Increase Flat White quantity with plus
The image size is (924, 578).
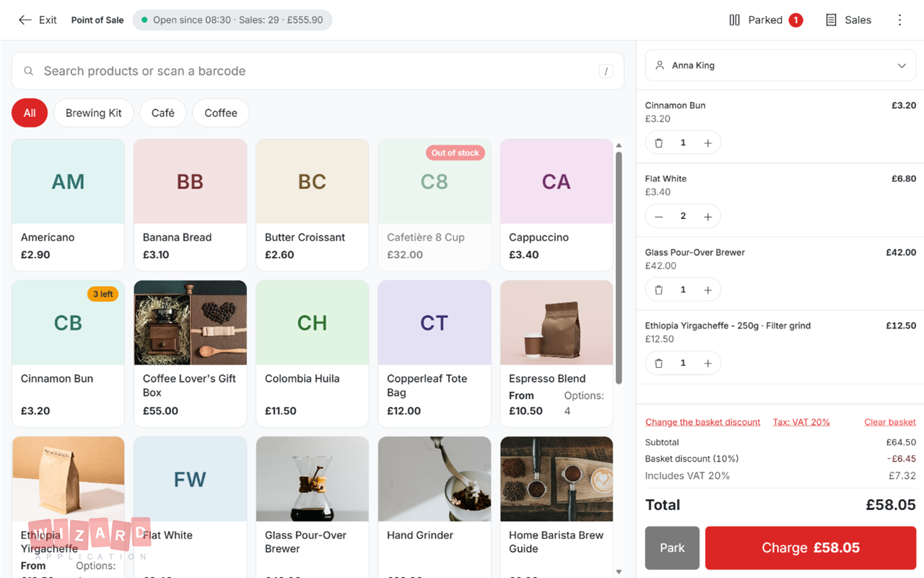click(707, 217)
